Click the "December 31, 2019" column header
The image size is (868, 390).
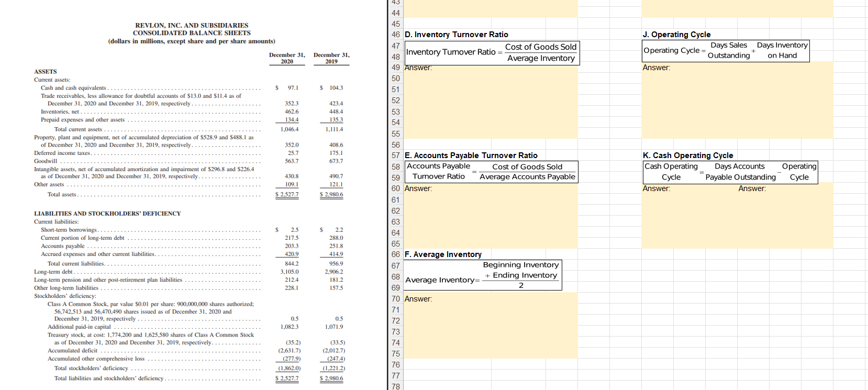(x=331, y=58)
